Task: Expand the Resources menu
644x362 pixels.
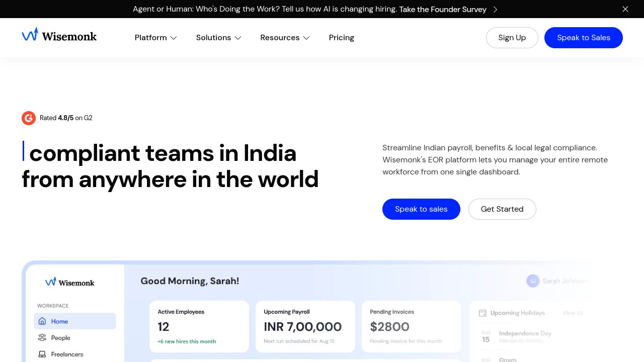Action: pyautogui.click(x=285, y=38)
